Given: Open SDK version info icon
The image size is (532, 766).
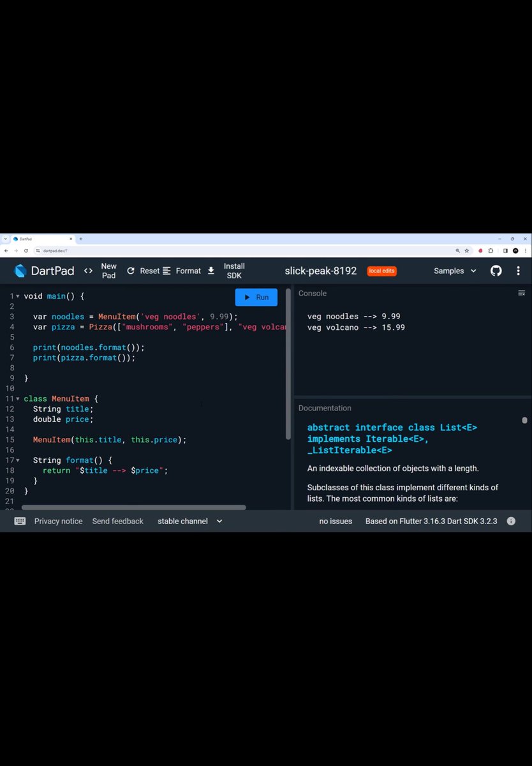Looking at the screenshot, I should (511, 521).
